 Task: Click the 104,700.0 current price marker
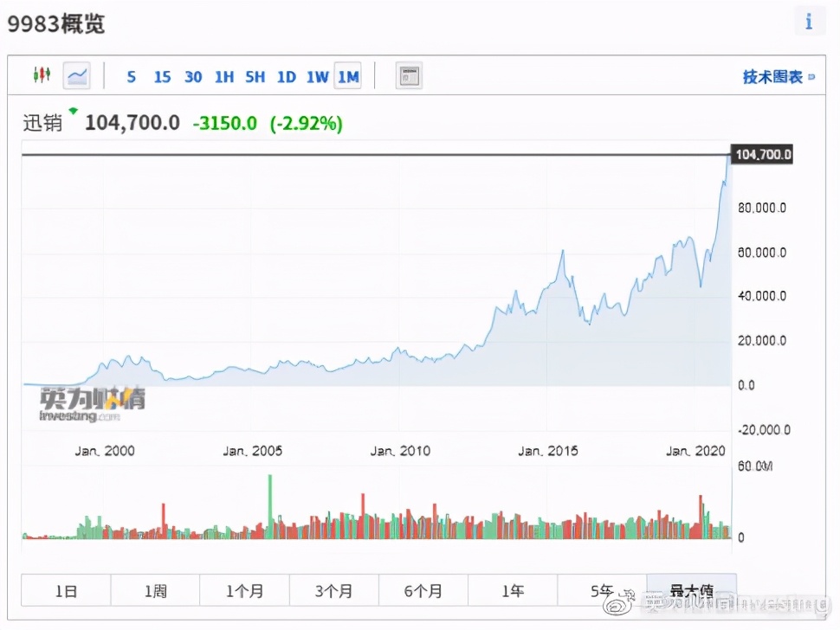(762, 155)
